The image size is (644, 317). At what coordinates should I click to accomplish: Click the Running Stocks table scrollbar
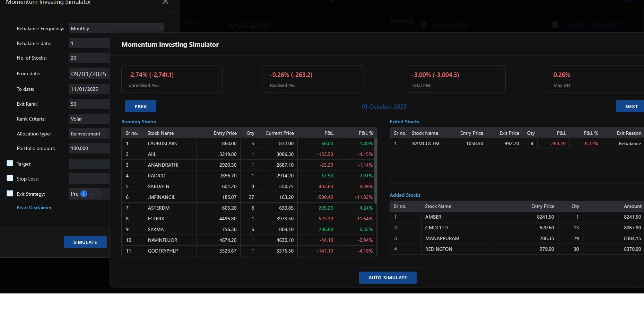tap(376, 170)
